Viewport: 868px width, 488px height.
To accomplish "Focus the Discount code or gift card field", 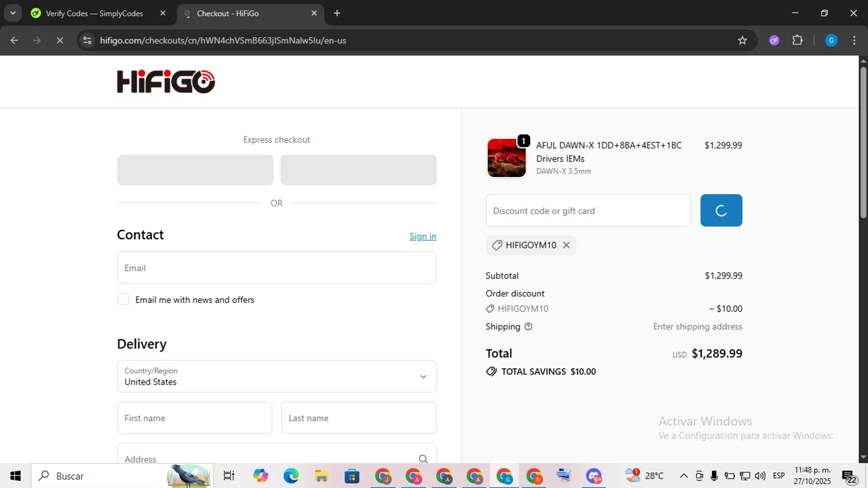I will pos(589,210).
